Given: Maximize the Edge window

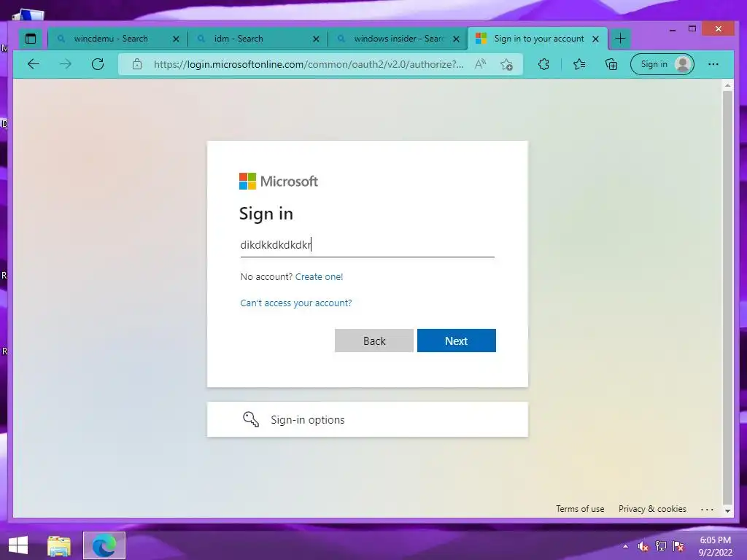Looking at the screenshot, I should click(692, 29).
